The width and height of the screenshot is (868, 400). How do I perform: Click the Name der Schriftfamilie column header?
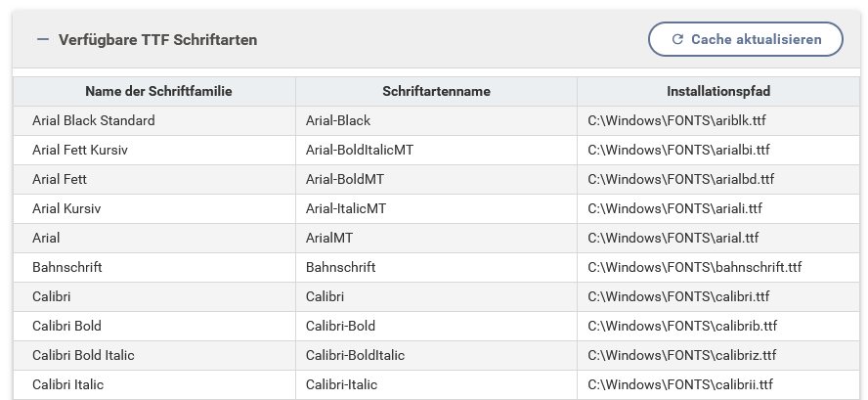(x=158, y=92)
